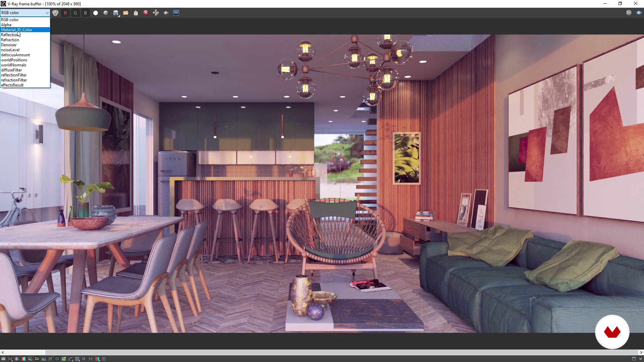Load image from folder icon
The height and width of the screenshot is (362, 644).
point(126,13)
